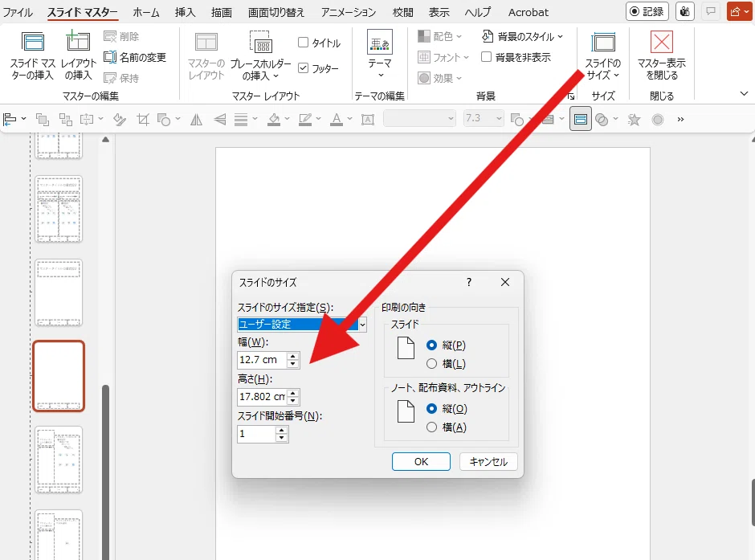Image resolution: width=755 pixels, height=560 pixels.
Task: Open the font size 7.3 dropdown
Action: pyautogui.click(x=499, y=118)
